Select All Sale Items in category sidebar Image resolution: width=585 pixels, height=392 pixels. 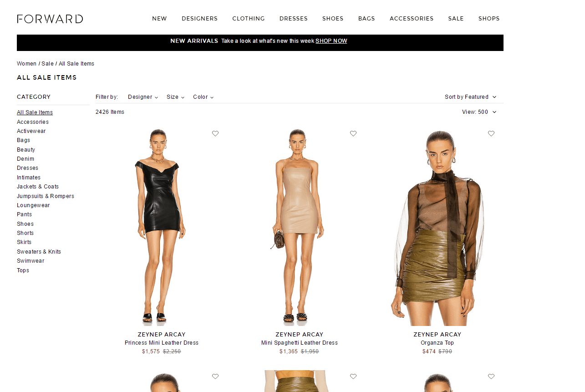35,112
